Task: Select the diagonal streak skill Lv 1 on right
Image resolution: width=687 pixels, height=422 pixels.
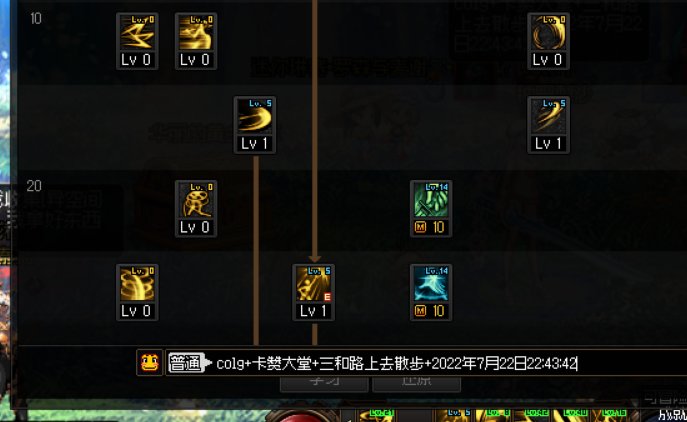Action: pos(549,125)
